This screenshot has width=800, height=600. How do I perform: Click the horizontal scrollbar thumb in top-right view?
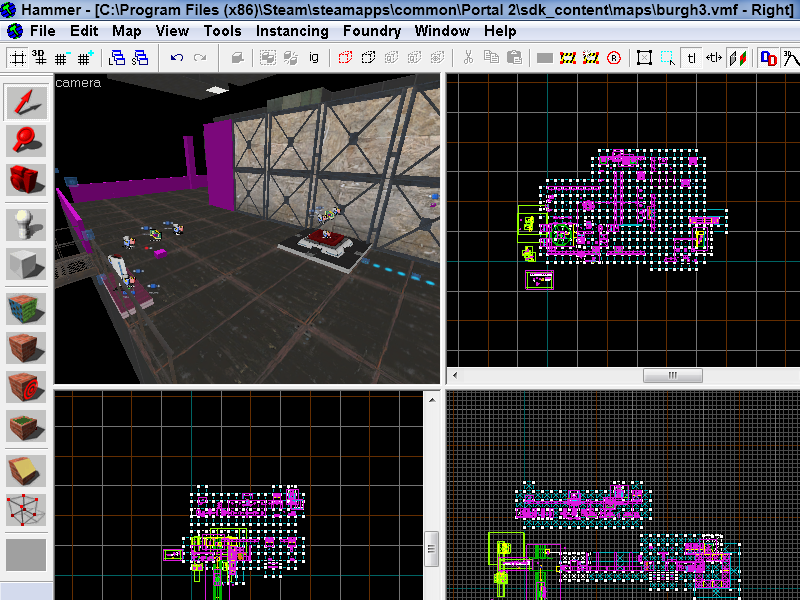672,376
